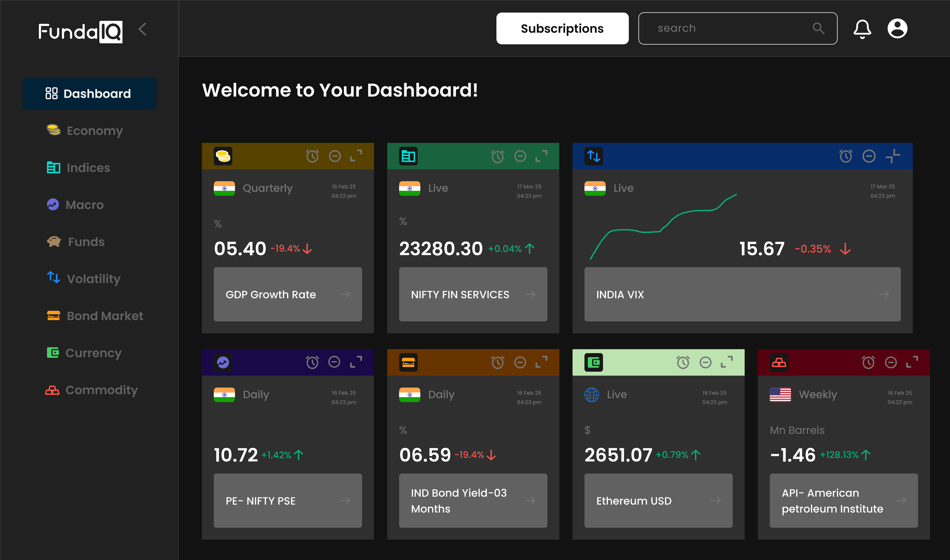The image size is (950, 560).
Task: Click the alarm icon on INDIA VIX card
Action: (x=846, y=156)
